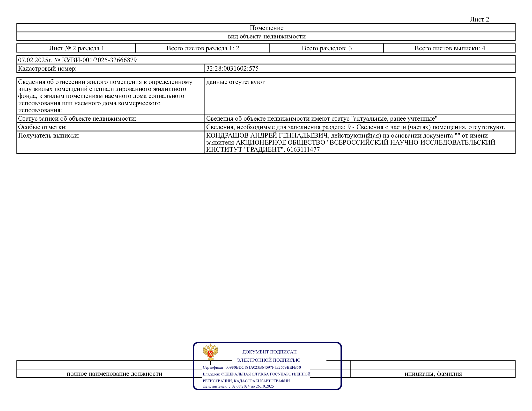Click cadastral number 32:28:0031602:575
This screenshot has width=532, height=411.
[232, 68]
